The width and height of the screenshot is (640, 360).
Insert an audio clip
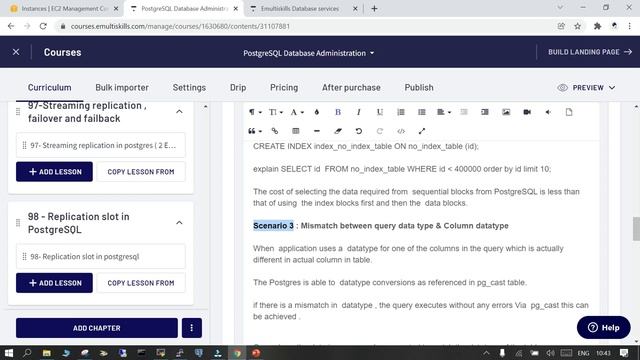(548, 112)
